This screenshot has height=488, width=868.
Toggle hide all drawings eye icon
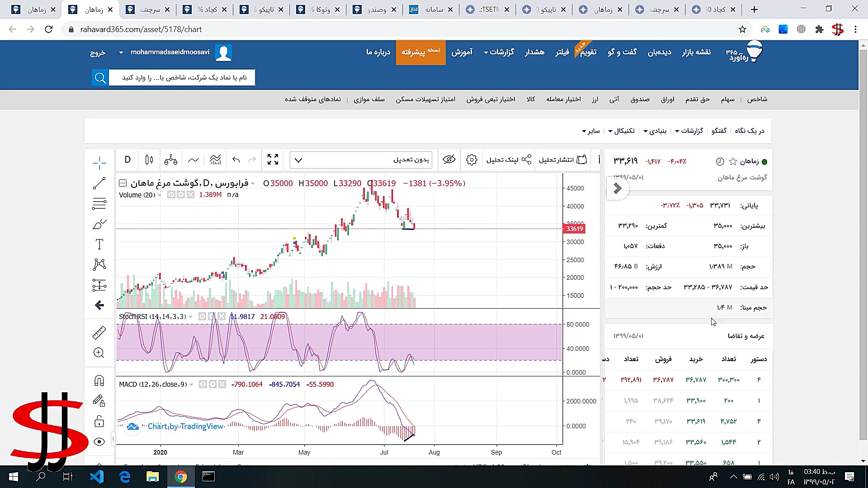tap(99, 442)
